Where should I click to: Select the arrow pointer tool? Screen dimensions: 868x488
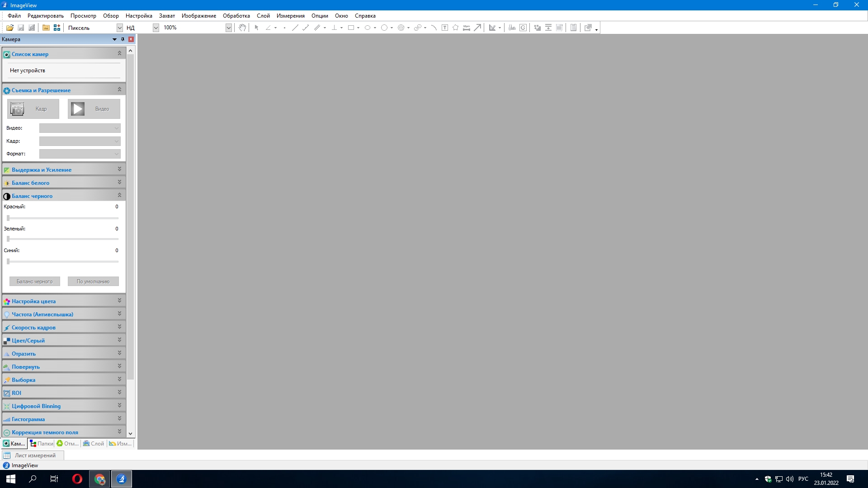coord(256,28)
